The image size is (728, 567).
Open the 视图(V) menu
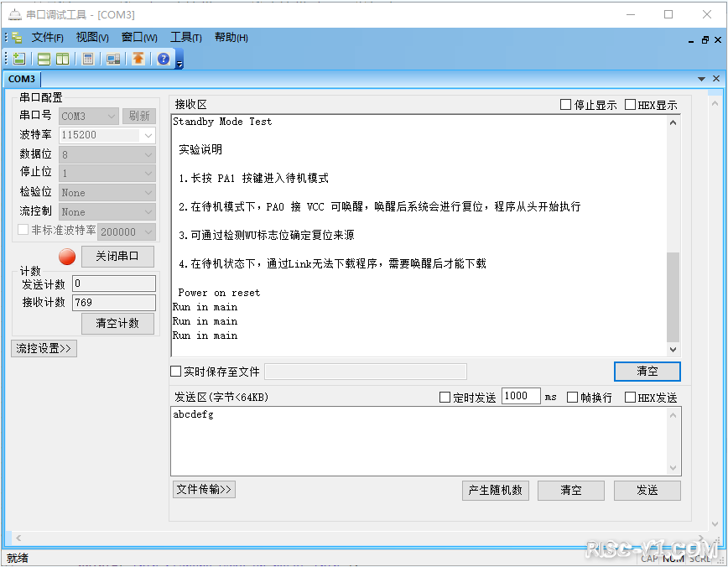[x=92, y=38]
